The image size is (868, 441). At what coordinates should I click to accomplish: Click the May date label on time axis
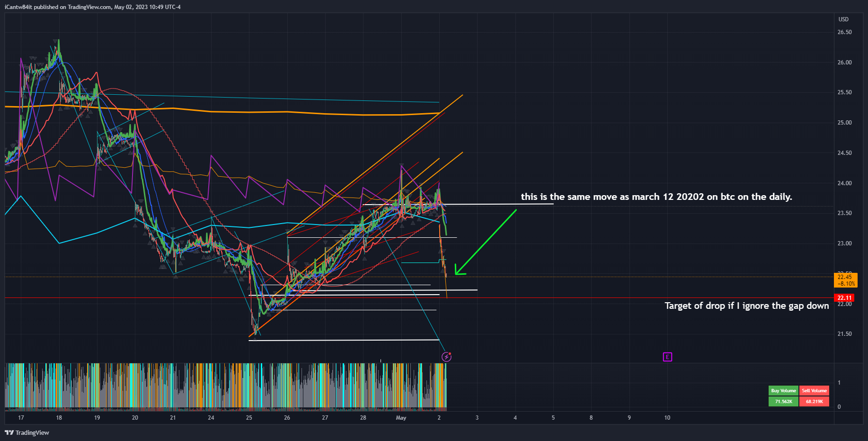click(x=401, y=418)
